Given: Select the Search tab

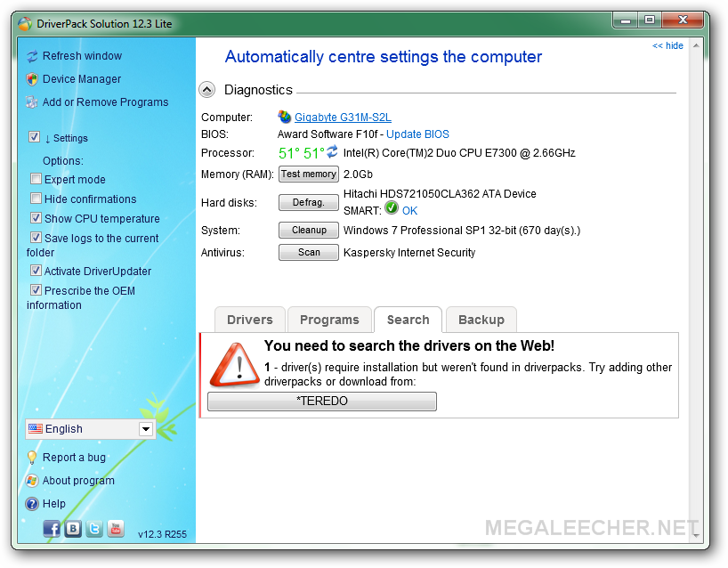Looking at the screenshot, I should [x=408, y=320].
